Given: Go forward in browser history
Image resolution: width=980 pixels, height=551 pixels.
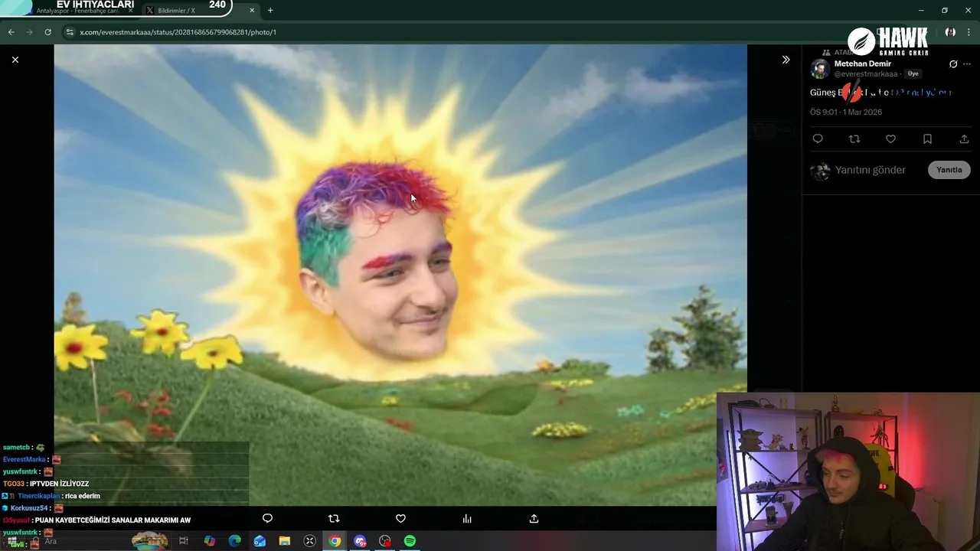Looking at the screenshot, I should coord(29,32).
